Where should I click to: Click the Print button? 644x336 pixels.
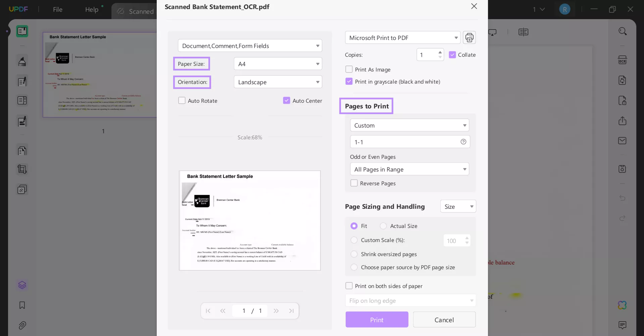[377, 320]
